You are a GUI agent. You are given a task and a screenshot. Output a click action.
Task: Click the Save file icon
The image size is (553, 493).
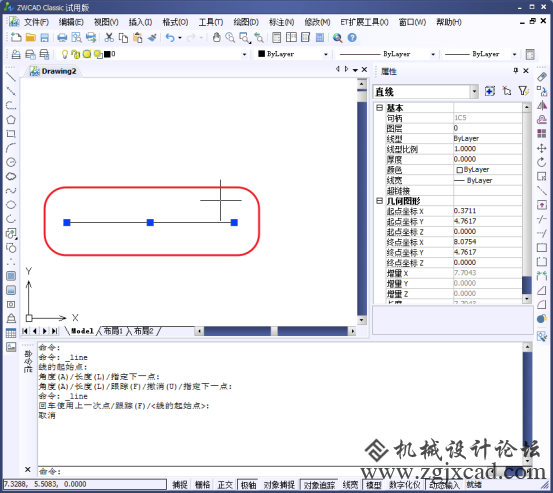tap(44, 37)
